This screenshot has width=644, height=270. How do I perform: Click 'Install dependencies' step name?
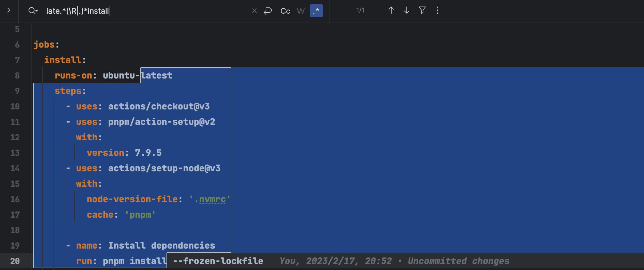pos(162,246)
